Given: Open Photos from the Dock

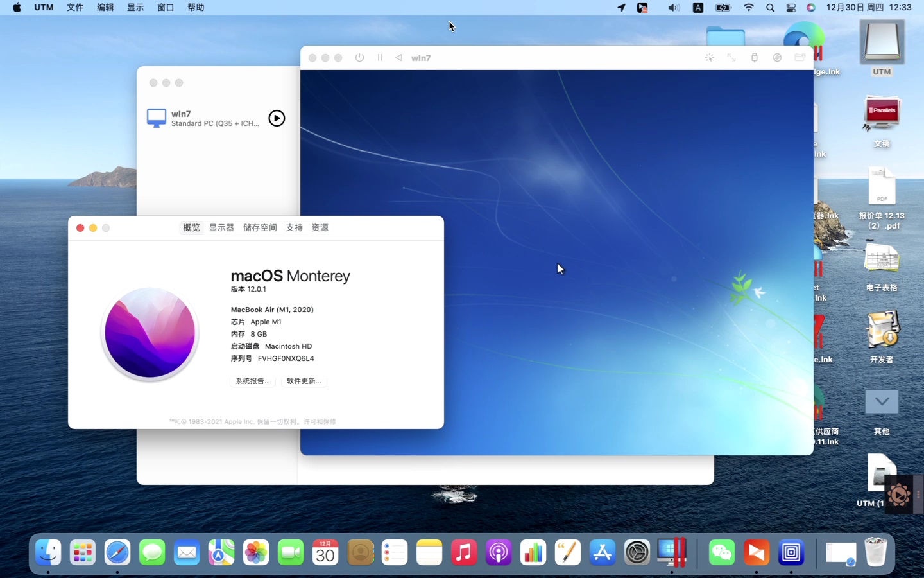Looking at the screenshot, I should [x=256, y=552].
